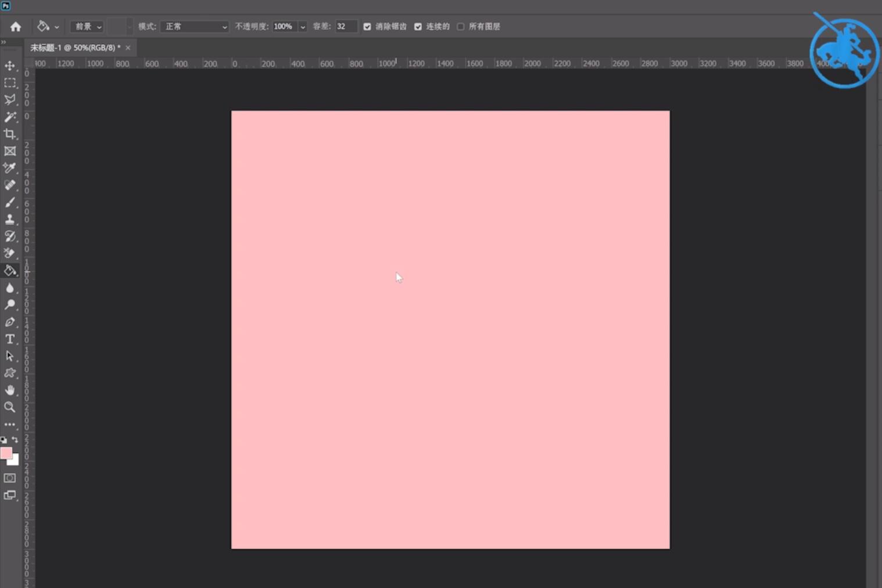Expand the 模式 正常 blend mode dropdown
Viewport: 882px width, 588px height.
[195, 27]
